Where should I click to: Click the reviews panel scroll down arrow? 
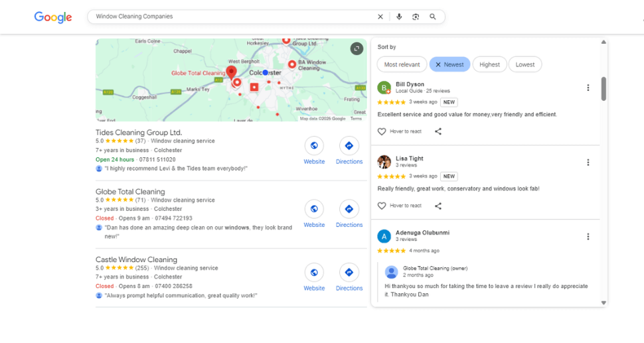604,303
